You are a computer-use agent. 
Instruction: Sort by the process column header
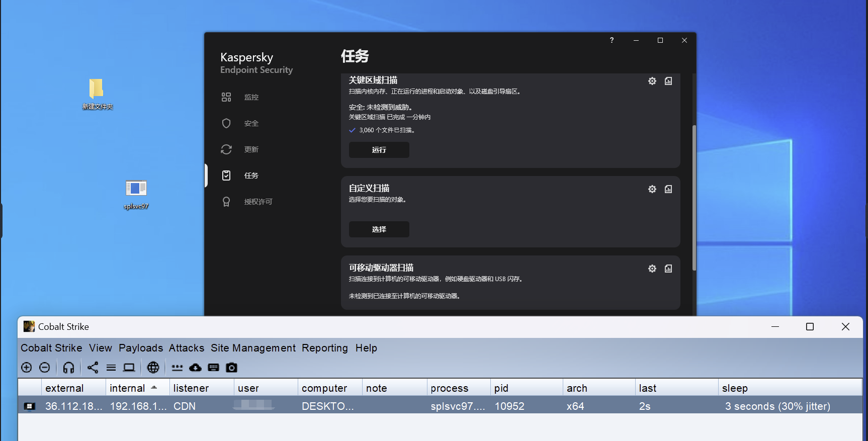[x=459, y=388]
